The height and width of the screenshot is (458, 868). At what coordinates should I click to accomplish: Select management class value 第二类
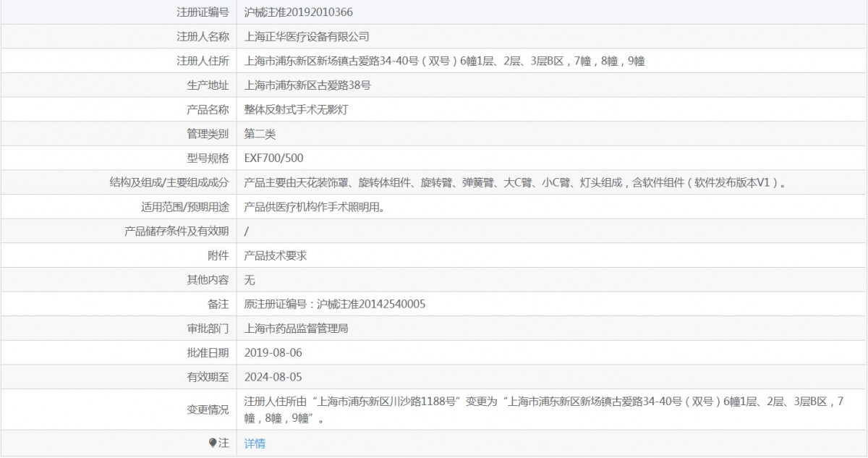pos(260,134)
